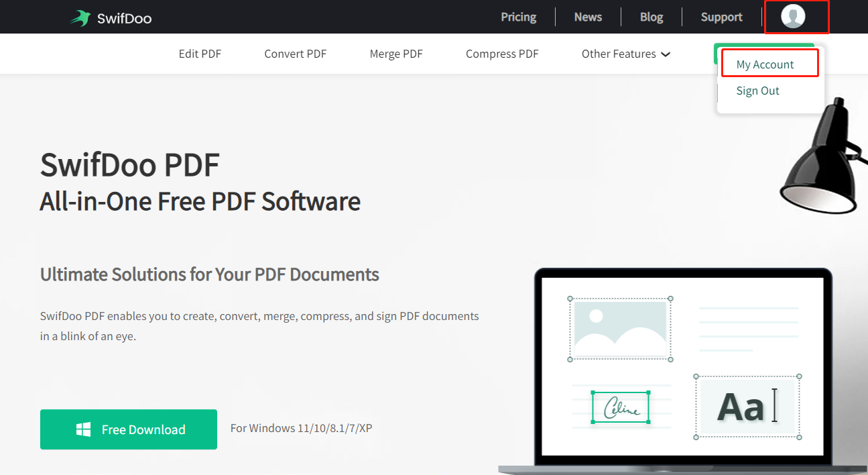Click the "For Windows 11/10/8.1/7/XP" text
The height and width of the screenshot is (475, 868).
[301, 428]
